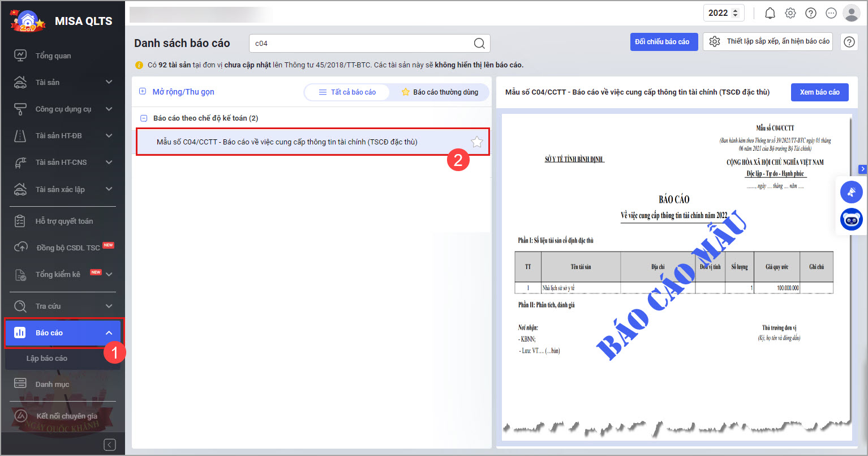Click Mở rộng/Thu gọn to expand or collapse
The height and width of the screenshot is (456, 868).
click(x=177, y=92)
